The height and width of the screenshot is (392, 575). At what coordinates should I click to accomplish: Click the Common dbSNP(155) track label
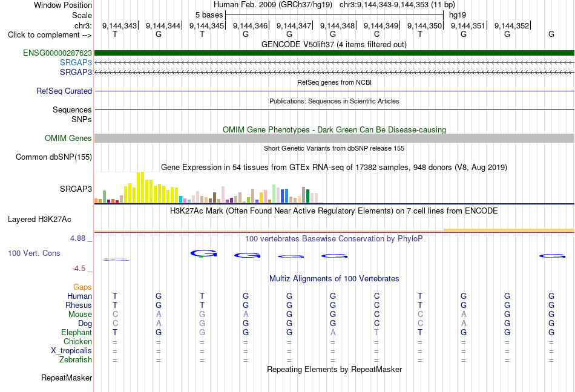[x=54, y=157]
